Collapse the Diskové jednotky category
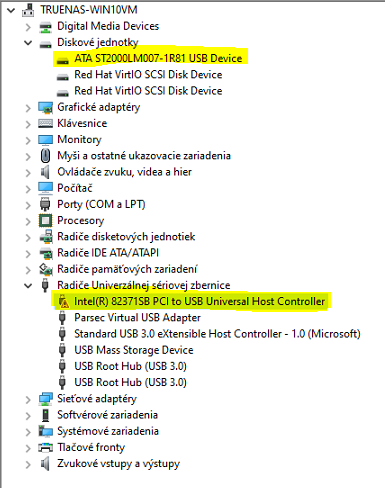 click(28, 43)
